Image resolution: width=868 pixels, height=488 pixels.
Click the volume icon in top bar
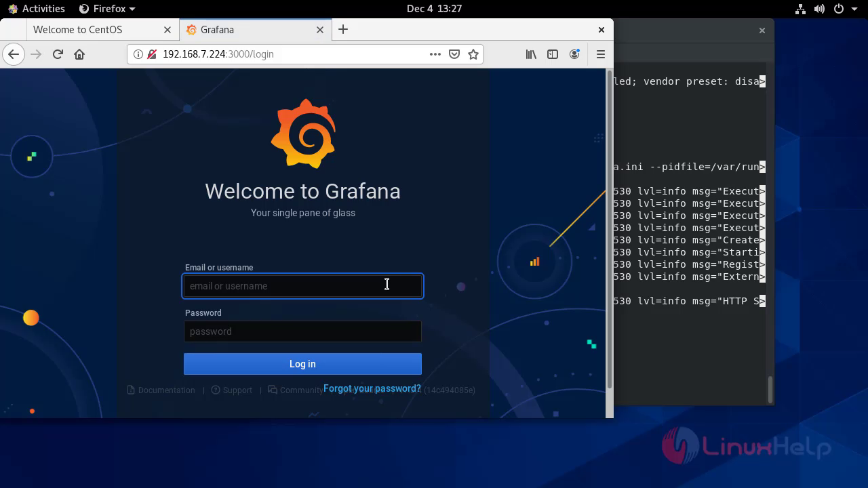tap(819, 9)
